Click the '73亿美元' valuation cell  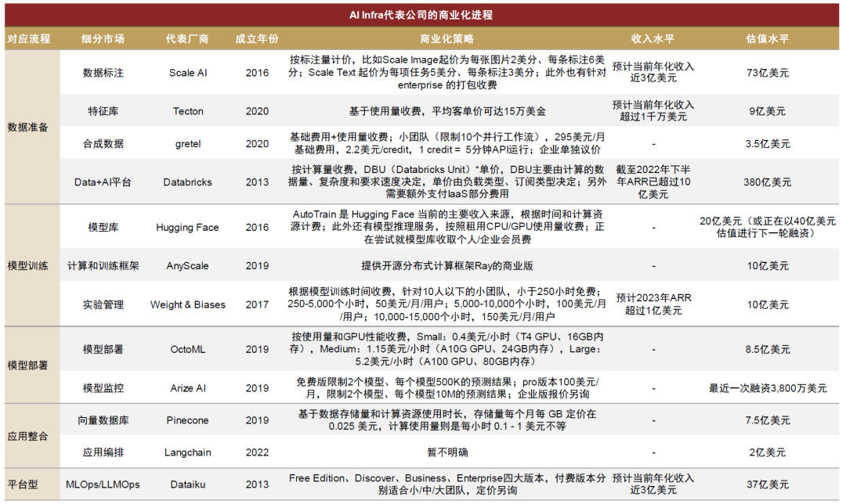[767, 73]
